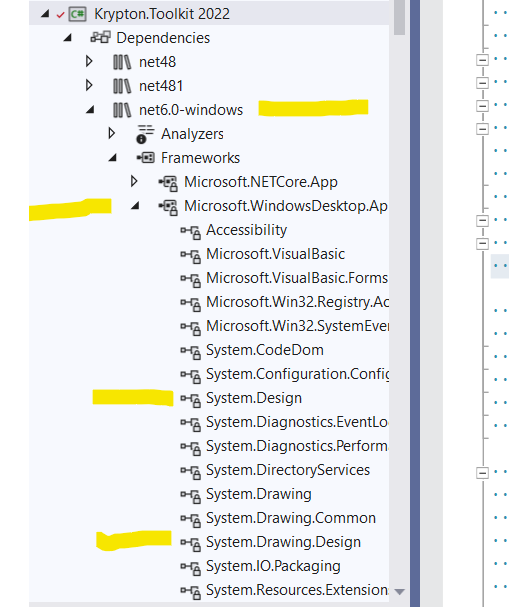Screen dimensions: 509x607
Task: Select Microsoft.NETCore.App text
Action: tap(260, 182)
